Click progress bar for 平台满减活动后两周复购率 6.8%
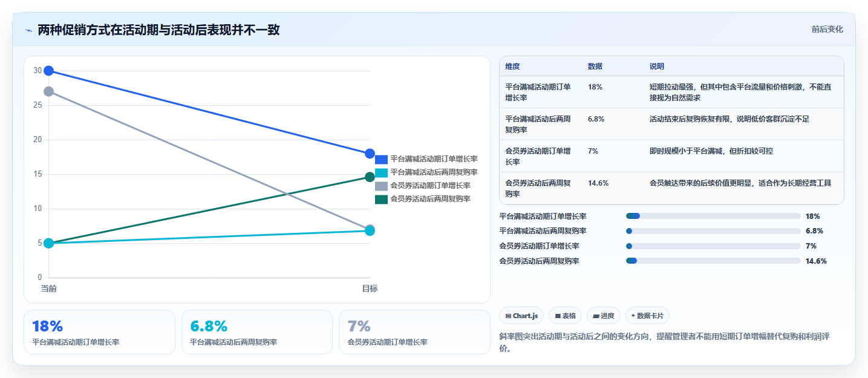 tap(713, 231)
